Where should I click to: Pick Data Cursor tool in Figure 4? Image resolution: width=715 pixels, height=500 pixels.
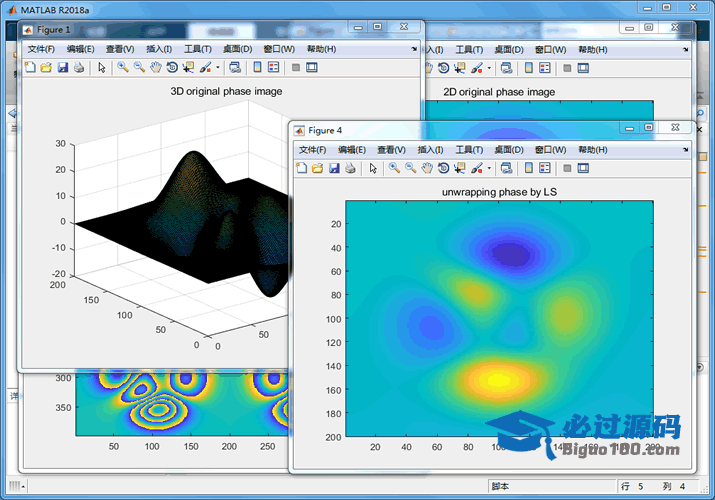coord(460,168)
